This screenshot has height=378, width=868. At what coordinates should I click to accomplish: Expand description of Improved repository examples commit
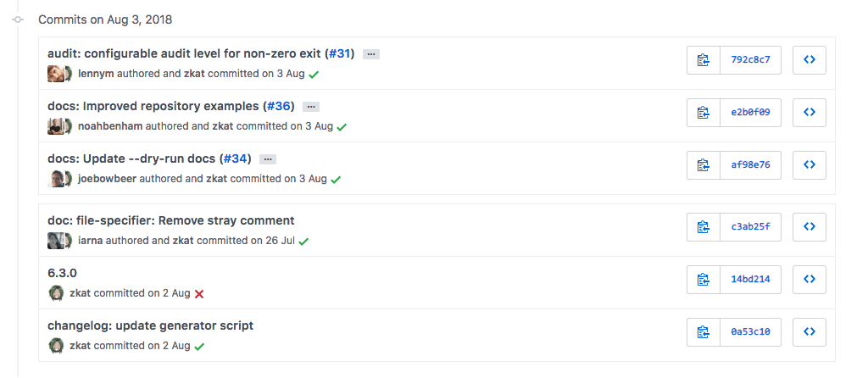coord(310,107)
